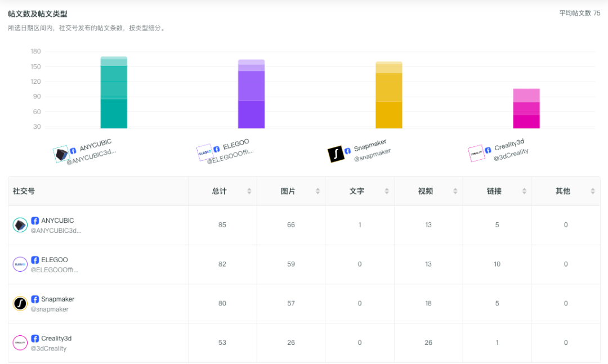
Task: Sort table by 其他 column arrows
Action: click(x=593, y=191)
